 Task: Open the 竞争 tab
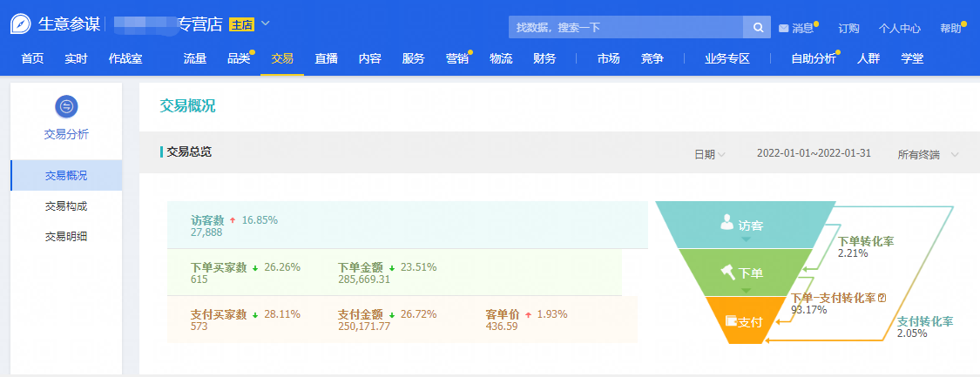click(x=652, y=58)
